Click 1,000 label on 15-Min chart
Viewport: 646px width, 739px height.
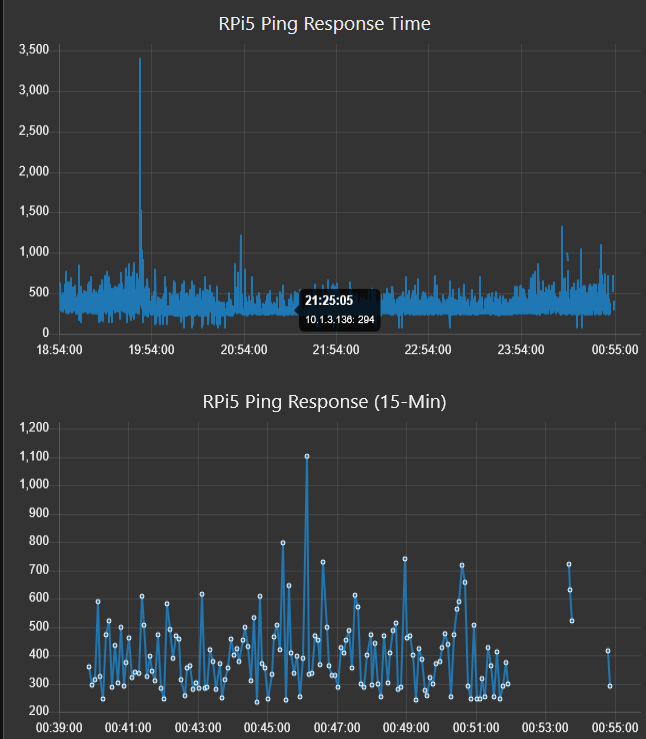[x=34, y=484]
